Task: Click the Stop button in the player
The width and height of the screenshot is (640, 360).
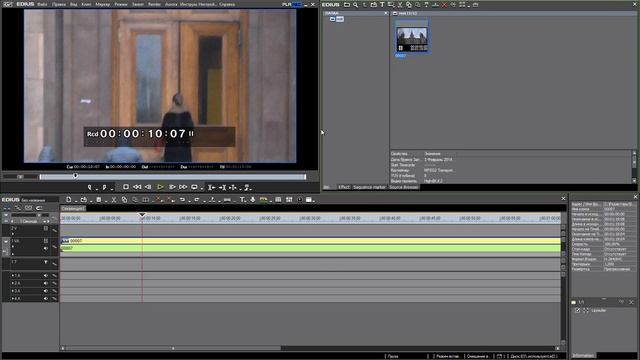Action: coord(126,187)
